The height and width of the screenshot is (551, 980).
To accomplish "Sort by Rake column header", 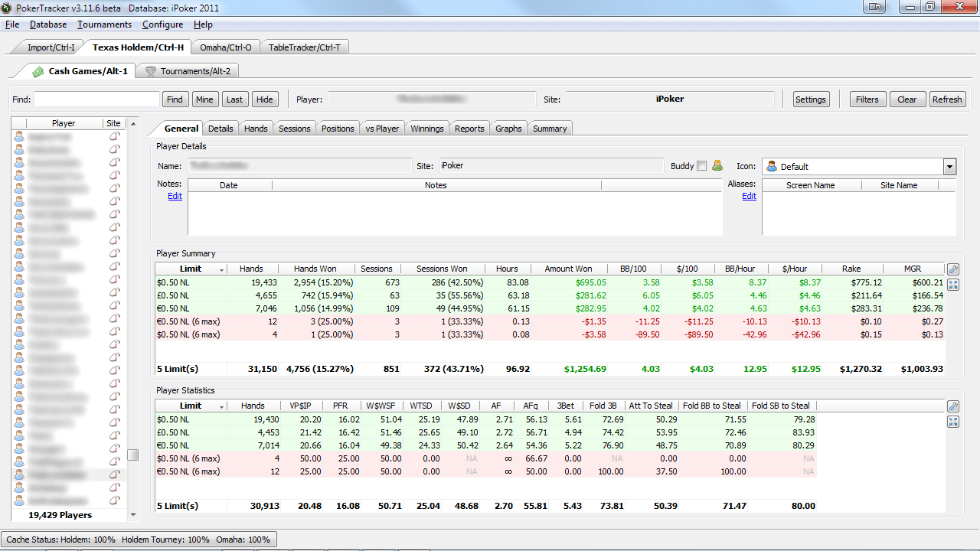I will coord(851,269).
